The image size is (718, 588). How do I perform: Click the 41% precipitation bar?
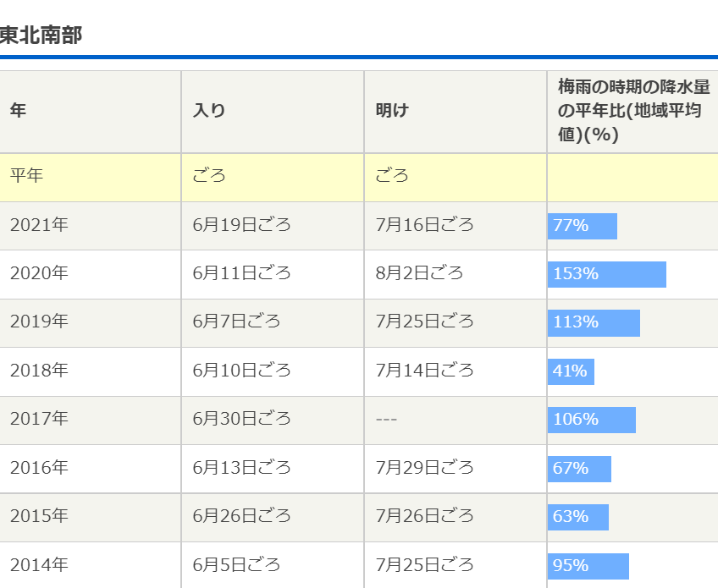click(571, 371)
